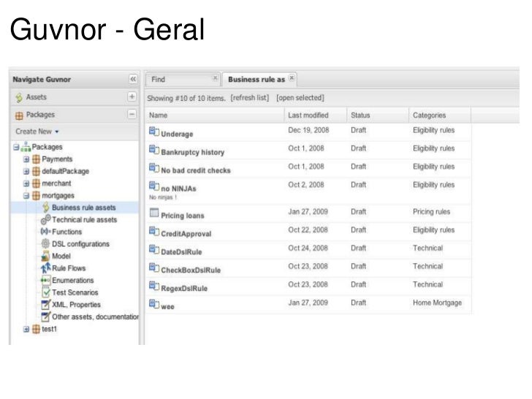Collapse the root Packages tree node
Image resolution: width=532 pixels, height=399 pixels.
pyautogui.click(x=16, y=147)
